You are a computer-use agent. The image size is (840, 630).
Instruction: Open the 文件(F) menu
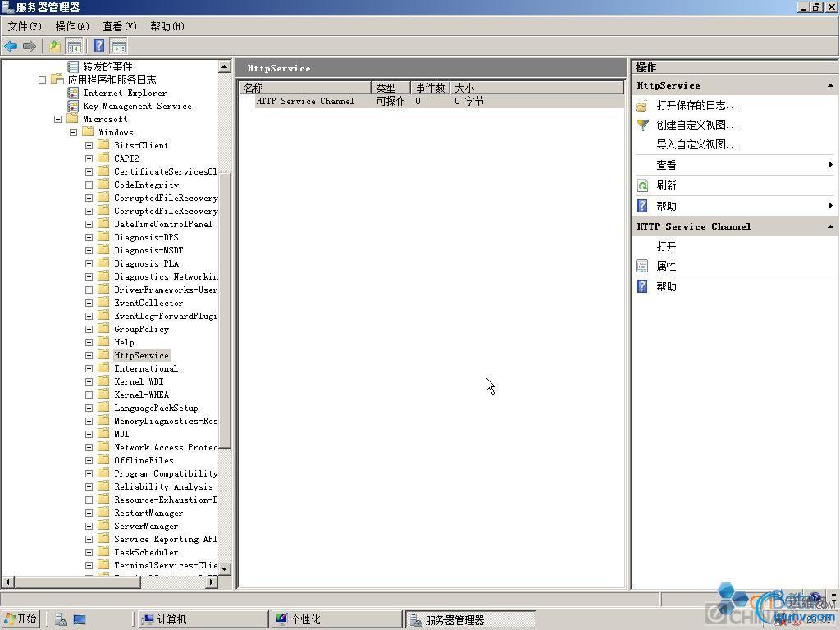point(25,26)
